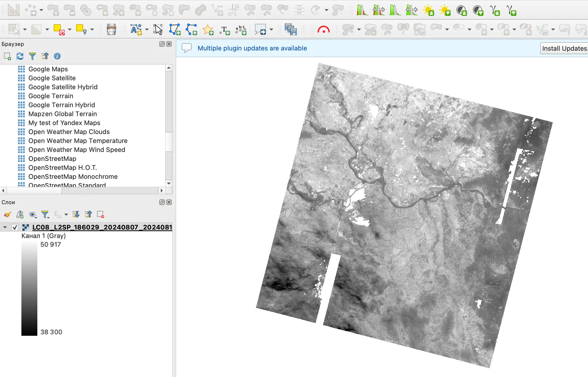Screen dimensions: 588x377
Task: Select the New bookmark star icon
Action: tap(208, 30)
